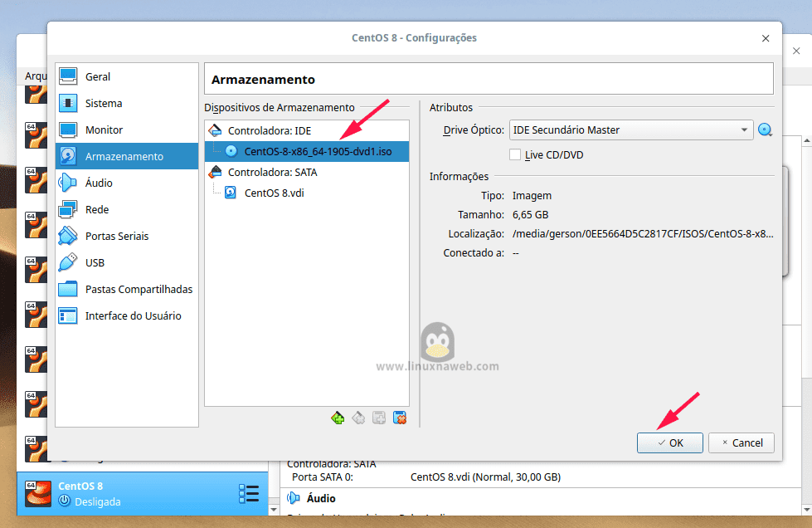Click the optical disk chooser icon

[x=765, y=130]
